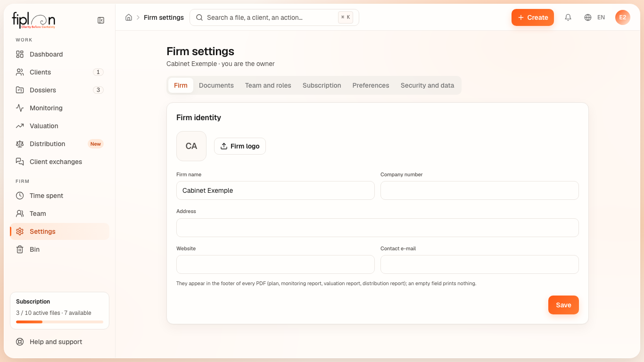The image size is (644, 362).
Task: Open the Team and roles tab
Action: 268,85
